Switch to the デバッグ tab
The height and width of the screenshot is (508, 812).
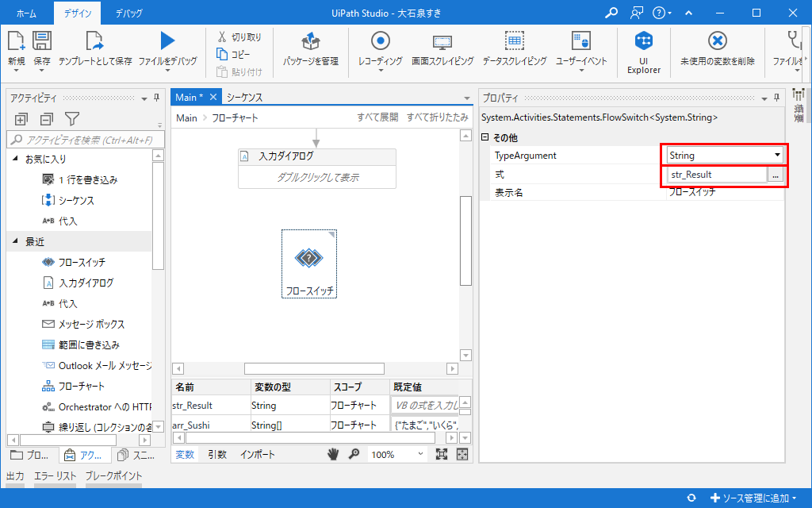[x=128, y=13]
